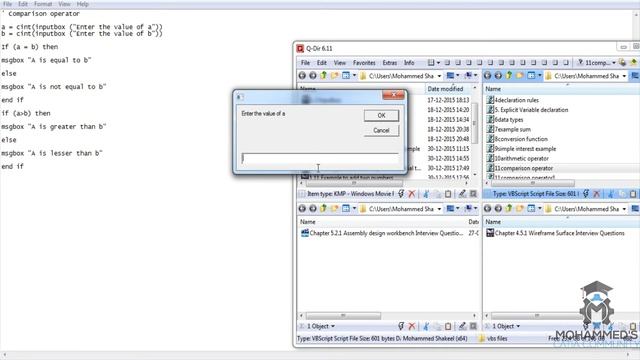Click view layout icon in bottom-left pane
This screenshot has width=640, height=360.
(x=346, y=209)
